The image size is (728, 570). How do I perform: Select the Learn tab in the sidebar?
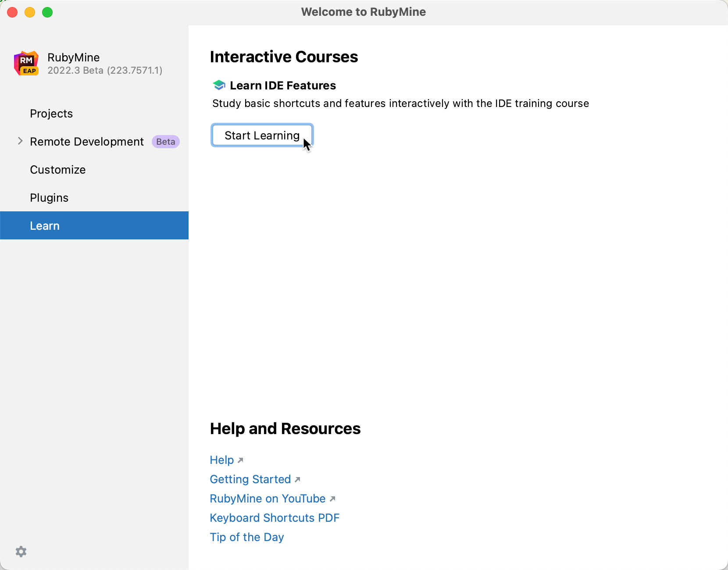(x=45, y=225)
